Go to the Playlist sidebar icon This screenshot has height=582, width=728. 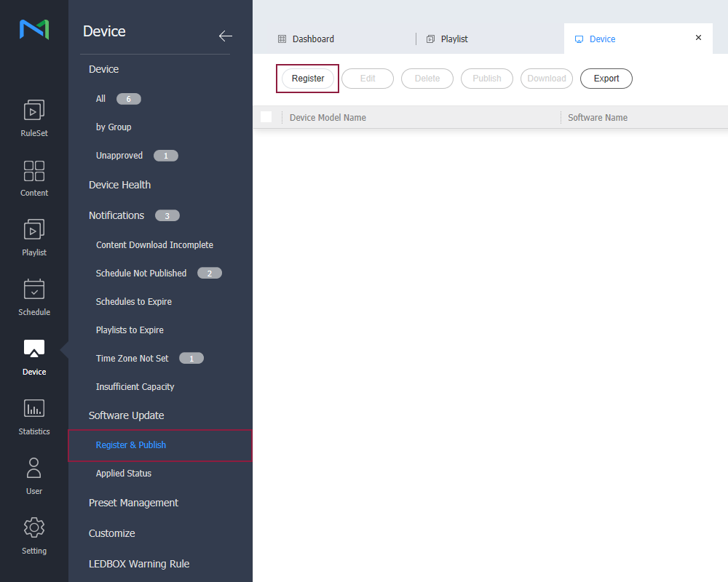[34, 230]
